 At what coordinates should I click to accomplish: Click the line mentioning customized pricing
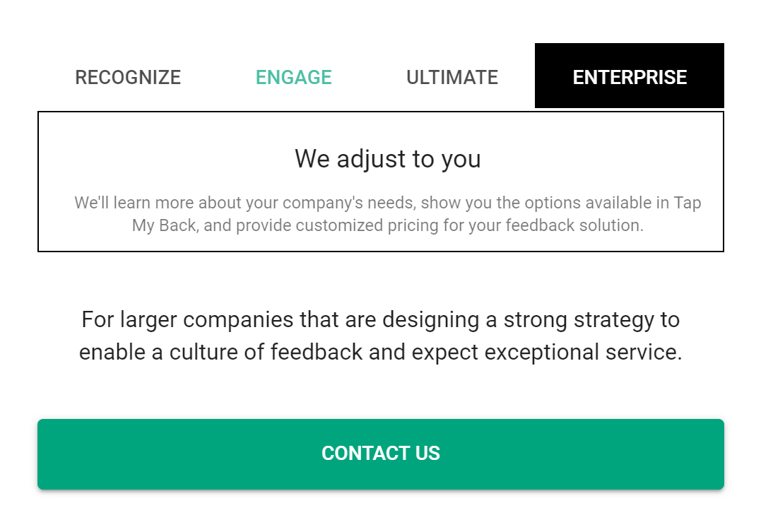pyautogui.click(x=388, y=225)
